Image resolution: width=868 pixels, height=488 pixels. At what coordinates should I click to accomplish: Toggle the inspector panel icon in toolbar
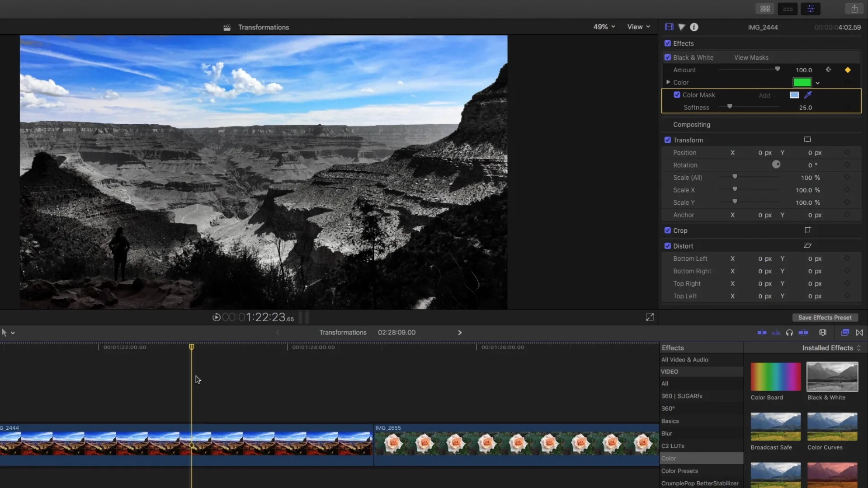tap(811, 9)
